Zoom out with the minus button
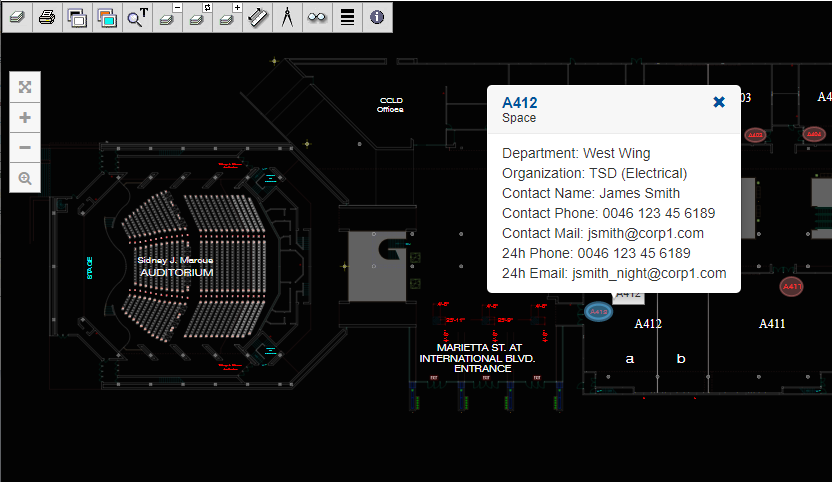Image resolution: width=832 pixels, height=482 pixels. (x=25, y=147)
